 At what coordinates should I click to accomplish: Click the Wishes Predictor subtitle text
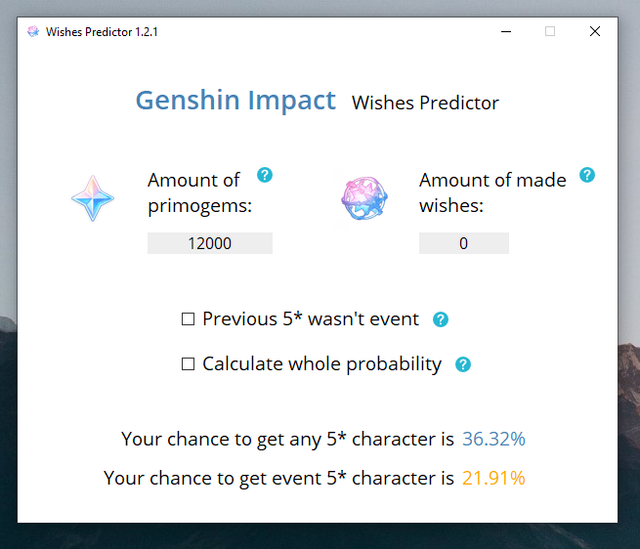click(425, 103)
